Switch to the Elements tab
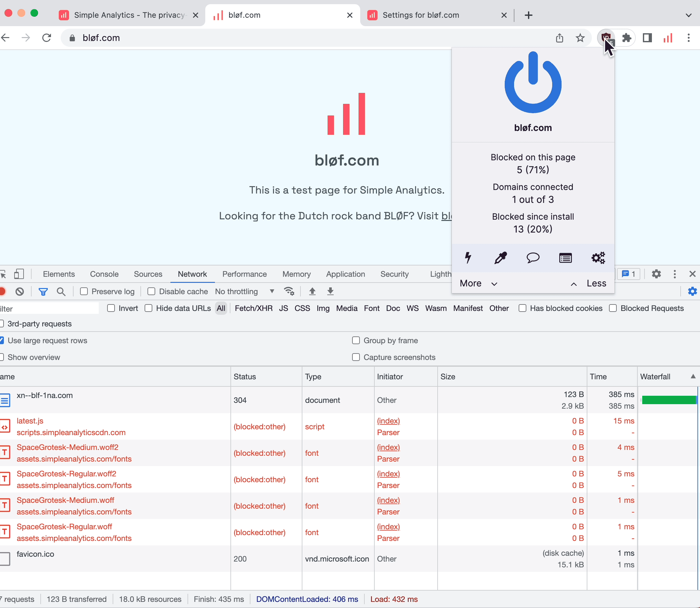This screenshot has height=608, width=700. click(59, 274)
